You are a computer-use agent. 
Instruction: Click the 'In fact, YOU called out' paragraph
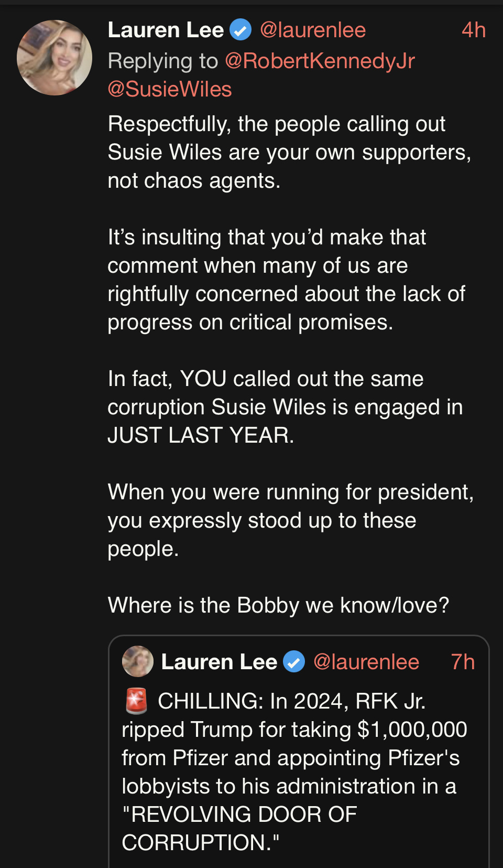pos(285,407)
